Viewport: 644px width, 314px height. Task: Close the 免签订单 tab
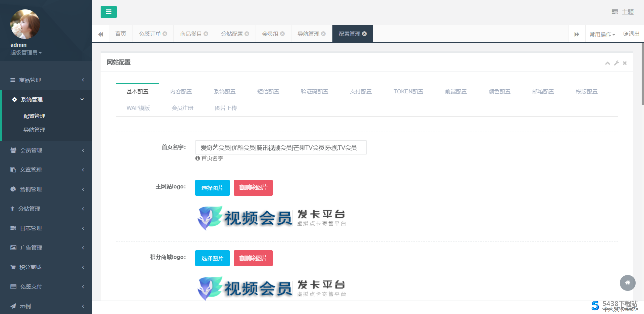pyautogui.click(x=165, y=34)
